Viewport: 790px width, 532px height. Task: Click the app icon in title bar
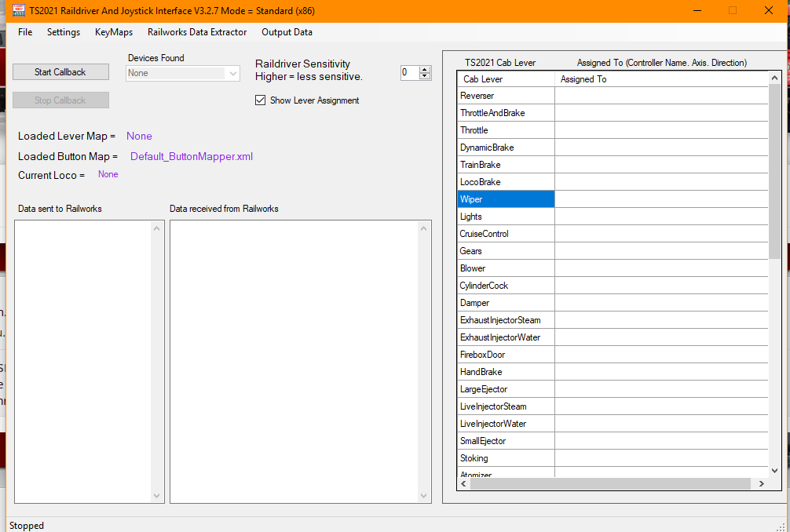19,10
